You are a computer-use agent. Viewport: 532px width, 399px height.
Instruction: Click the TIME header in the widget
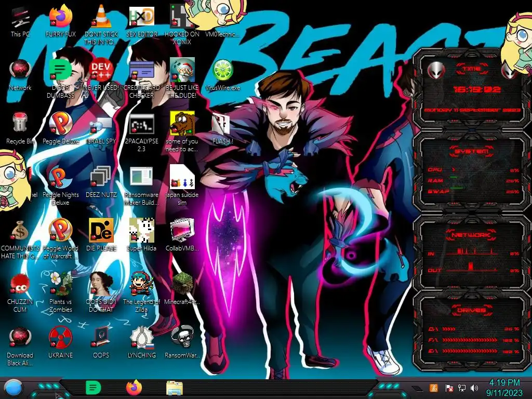click(472, 69)
